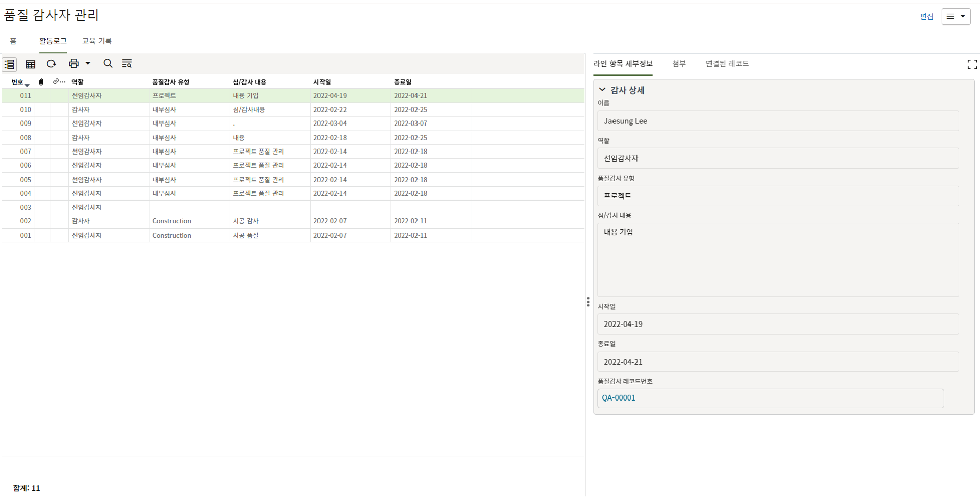This screenshot has width=980, height=500.
Task: Click the magnifier search icon
Action: [x=108, y=64]
